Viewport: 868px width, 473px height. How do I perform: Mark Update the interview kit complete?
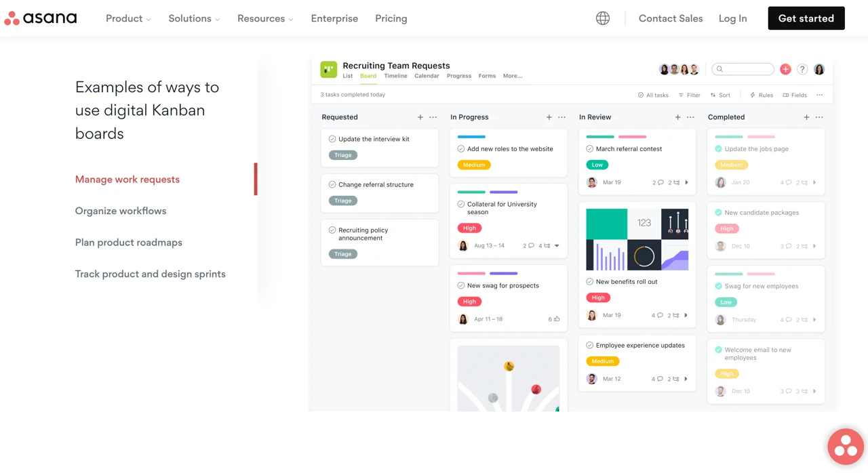tap(332, 139)
